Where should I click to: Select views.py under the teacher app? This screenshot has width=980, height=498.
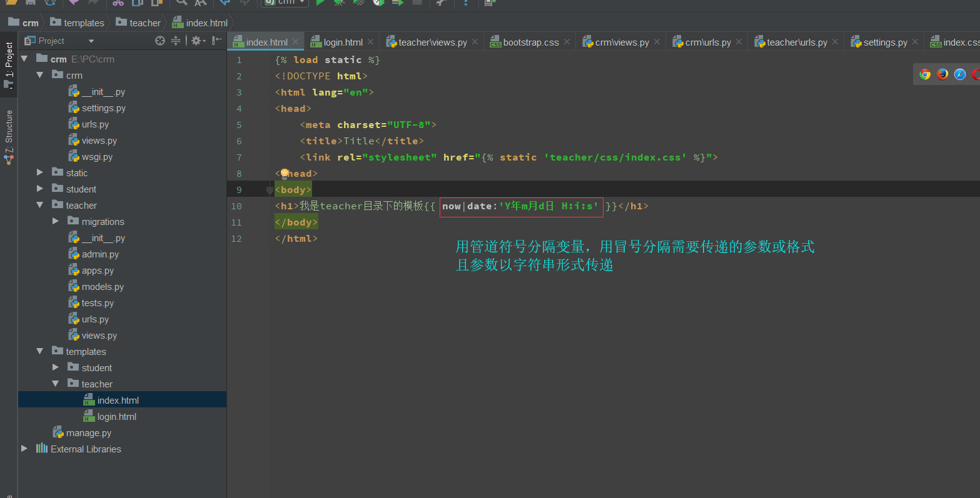(99, 335)
